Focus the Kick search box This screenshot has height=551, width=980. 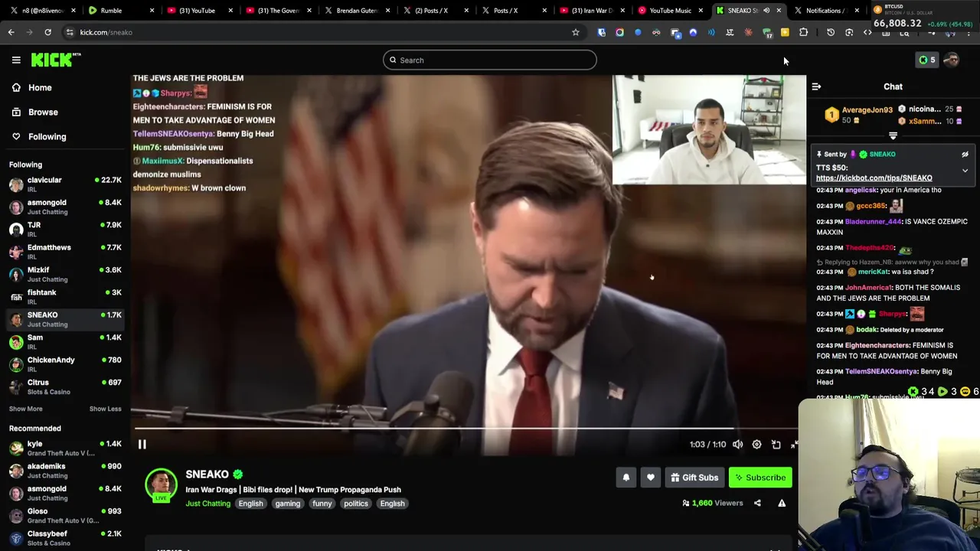coord(490,60)
